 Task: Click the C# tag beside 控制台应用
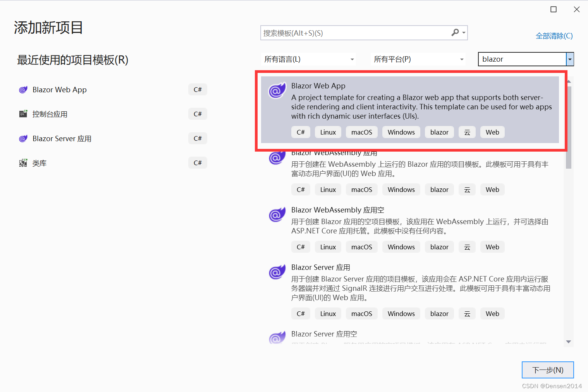198,114
